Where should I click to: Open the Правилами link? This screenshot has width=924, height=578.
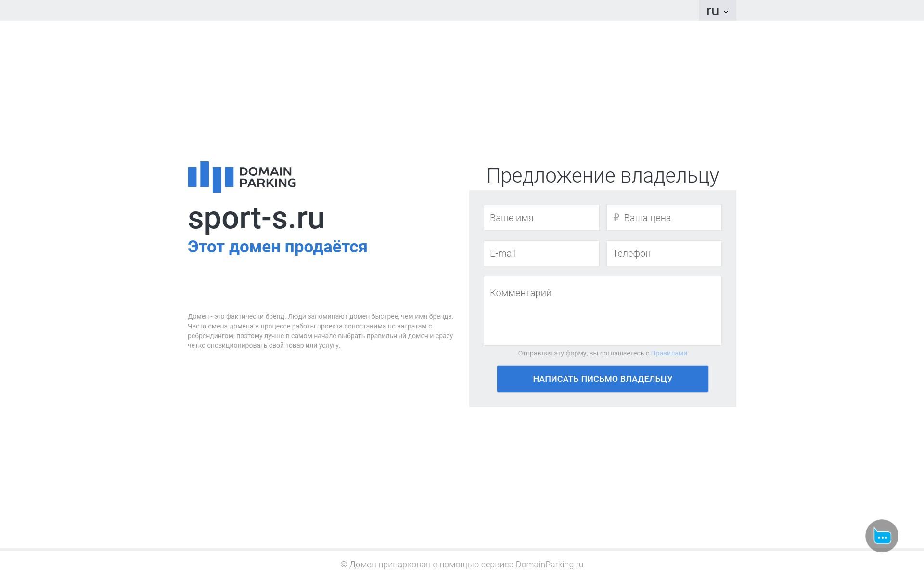click(x=669, y=353)
